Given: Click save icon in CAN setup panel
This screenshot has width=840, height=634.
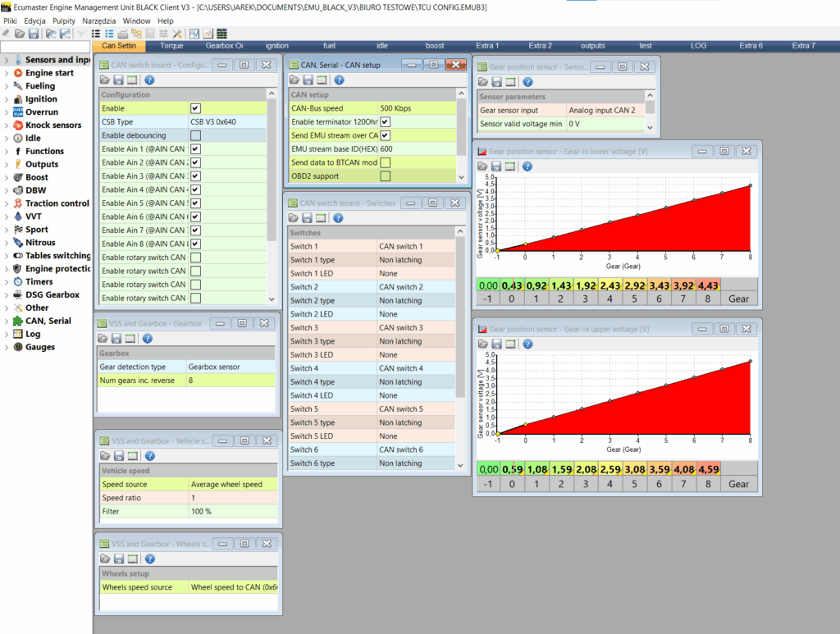Looking at the screenshot, I should (308, 80).
